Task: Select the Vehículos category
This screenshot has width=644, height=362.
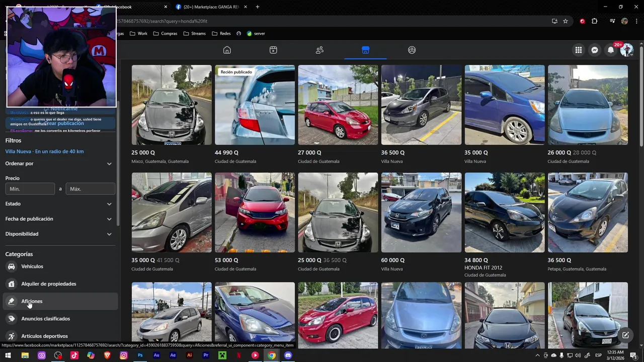Action: [60, 266]
